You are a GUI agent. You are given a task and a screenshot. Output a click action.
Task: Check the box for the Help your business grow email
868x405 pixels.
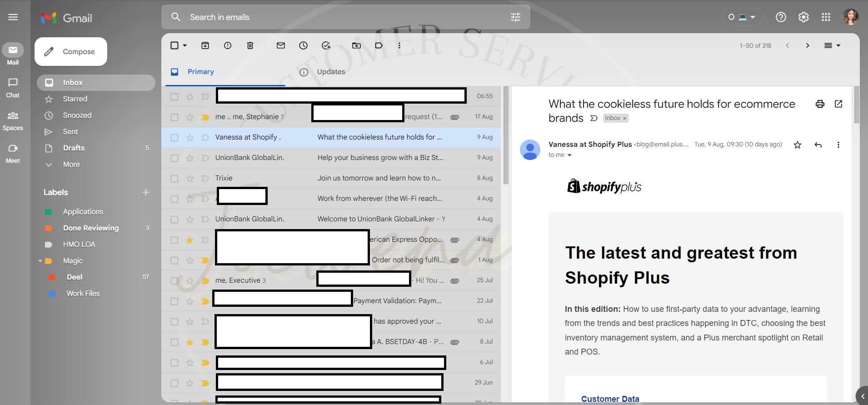(x=175, y=158)
